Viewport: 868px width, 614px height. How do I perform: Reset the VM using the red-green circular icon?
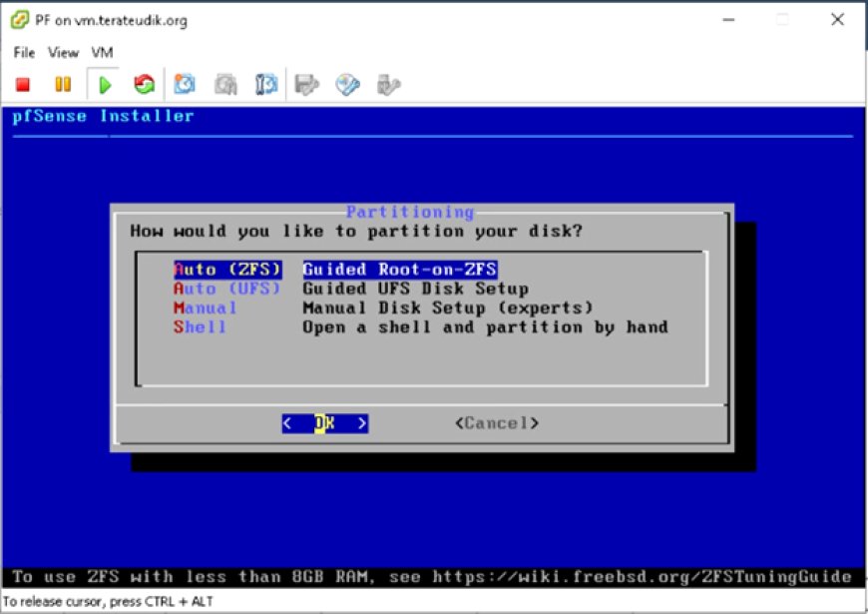click(x=144, y=85)
